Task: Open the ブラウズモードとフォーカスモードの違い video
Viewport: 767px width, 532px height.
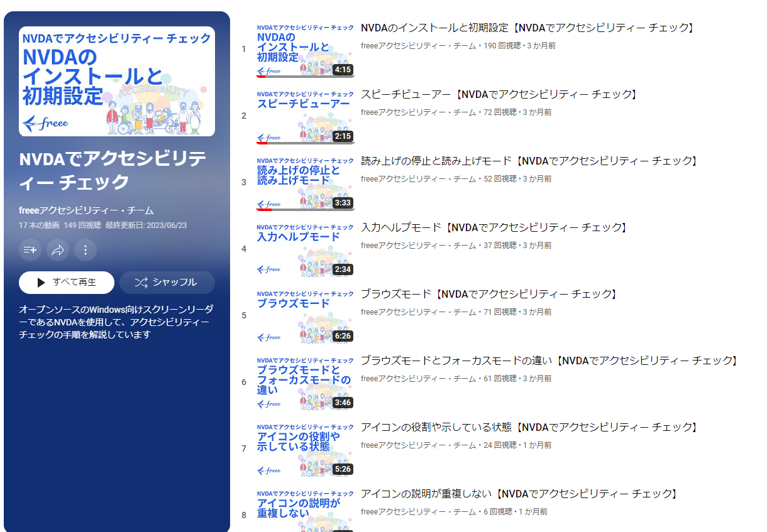Action: [x=549, y=361]
